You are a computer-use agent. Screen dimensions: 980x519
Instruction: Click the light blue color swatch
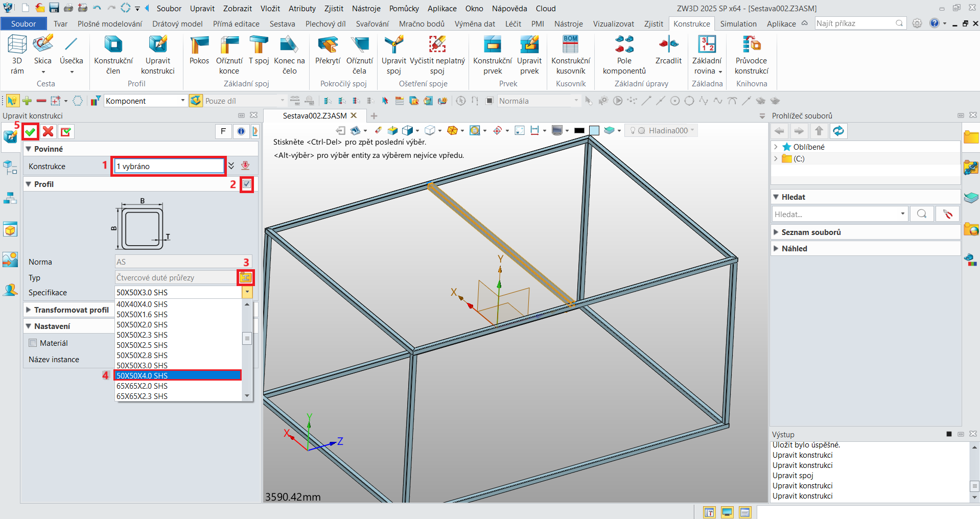pos(594,130)
